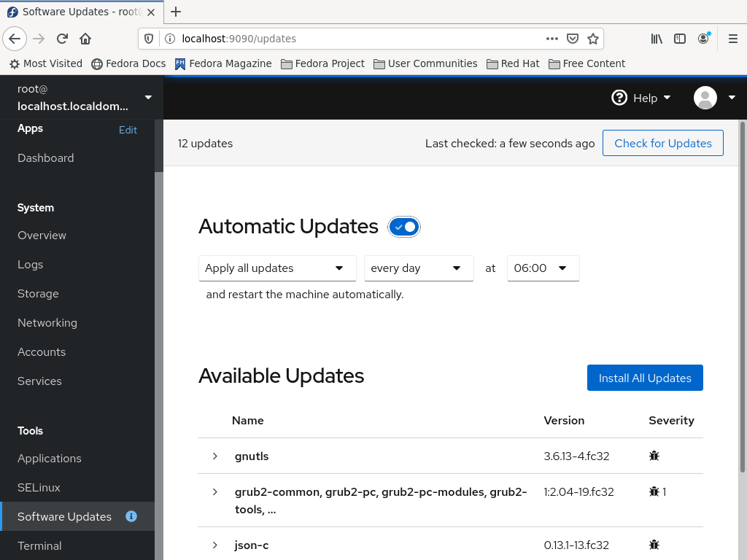Open Firefox account icon
The image size is (747, 560).
(x=704, y=39)
